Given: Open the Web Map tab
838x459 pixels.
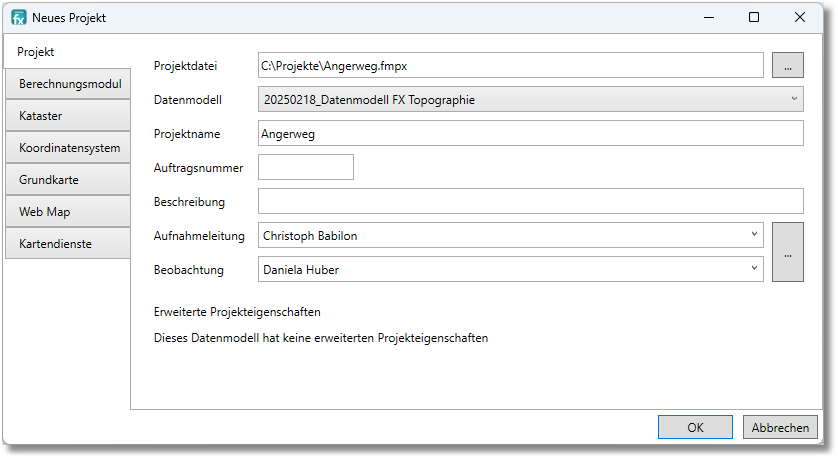Looking at the screenshot, I should coord(69,212).
